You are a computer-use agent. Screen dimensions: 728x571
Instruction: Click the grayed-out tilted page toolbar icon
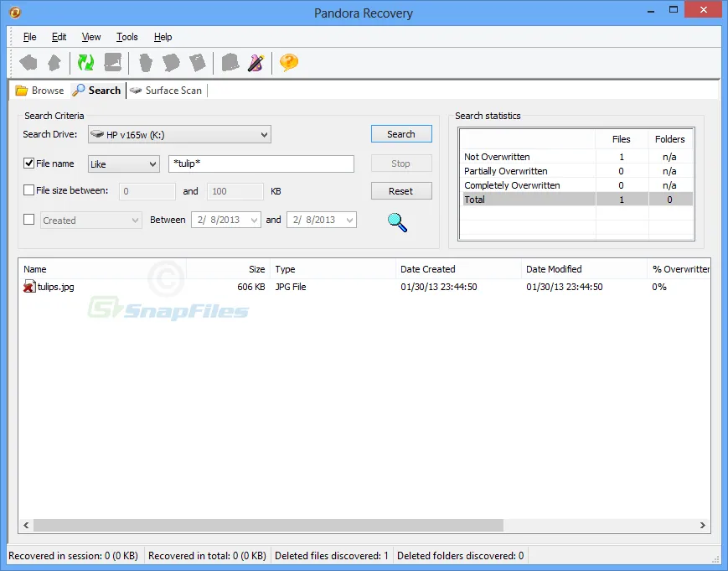pyautogui.click(x=198, y=62)
